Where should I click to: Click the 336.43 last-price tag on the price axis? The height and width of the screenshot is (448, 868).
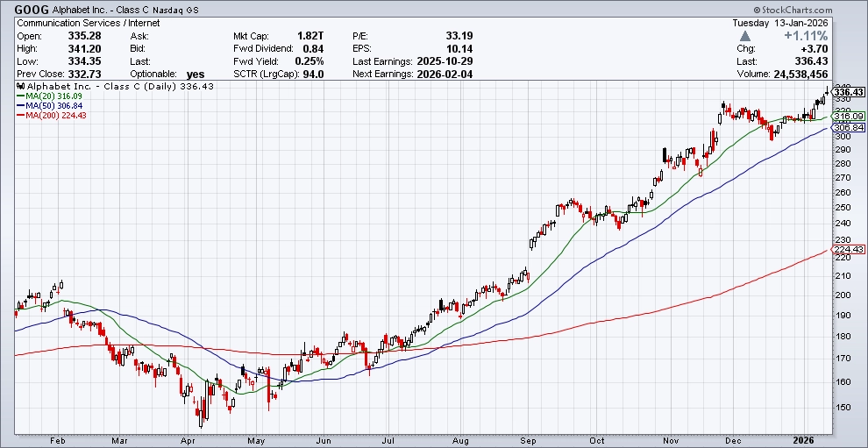[x=848, y=92]
